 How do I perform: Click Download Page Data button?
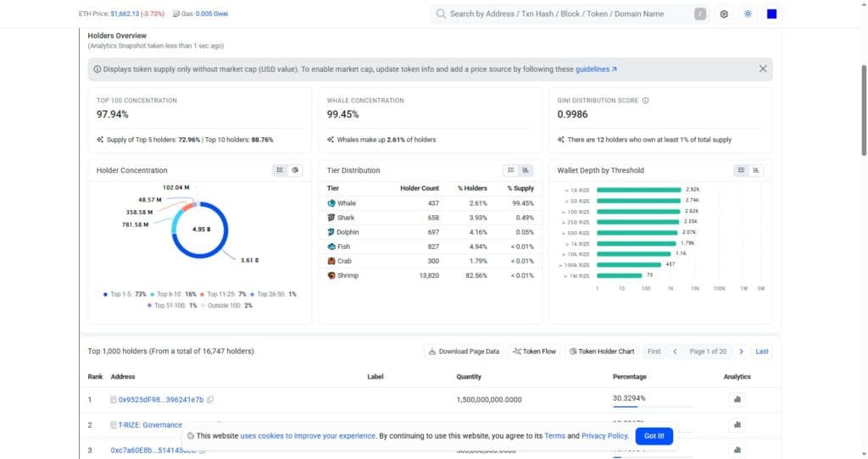coord(464,351)
